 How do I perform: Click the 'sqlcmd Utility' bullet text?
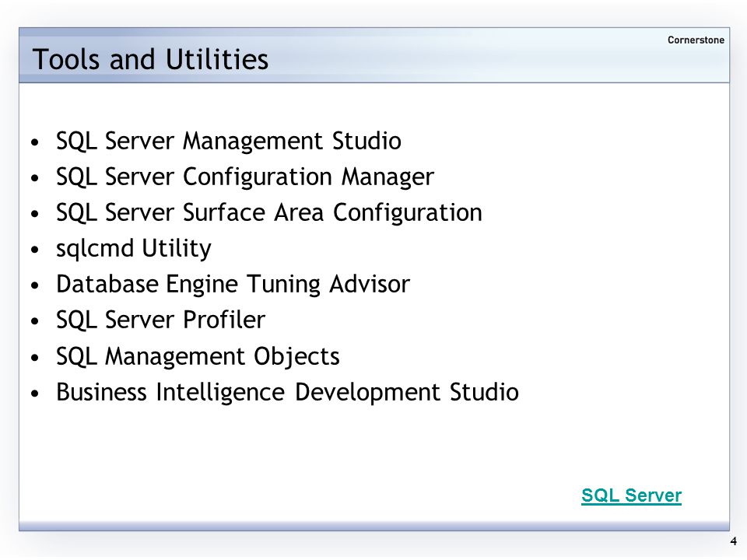[134, 249]
